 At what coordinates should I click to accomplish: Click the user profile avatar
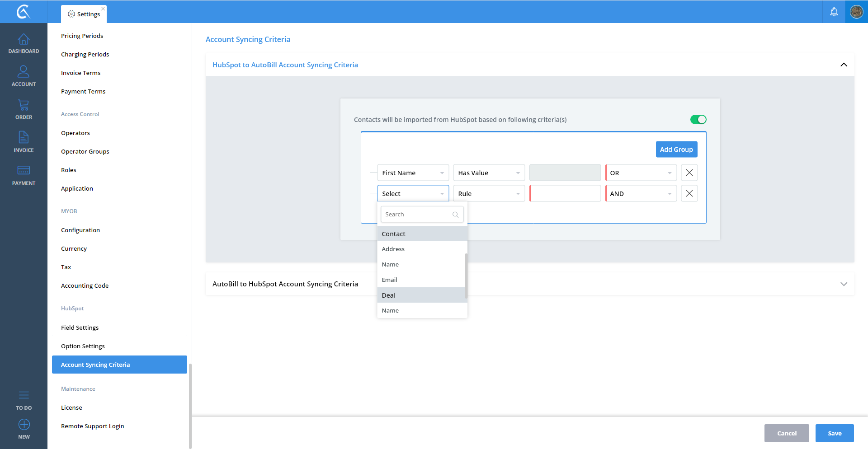pyautogui.click(x=856, y=12)
